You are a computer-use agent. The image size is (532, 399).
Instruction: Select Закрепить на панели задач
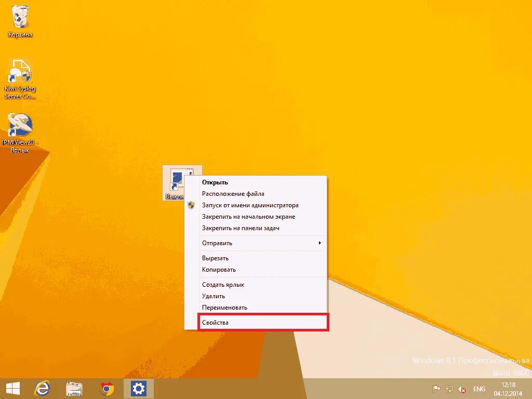click(x=256, y=229)
